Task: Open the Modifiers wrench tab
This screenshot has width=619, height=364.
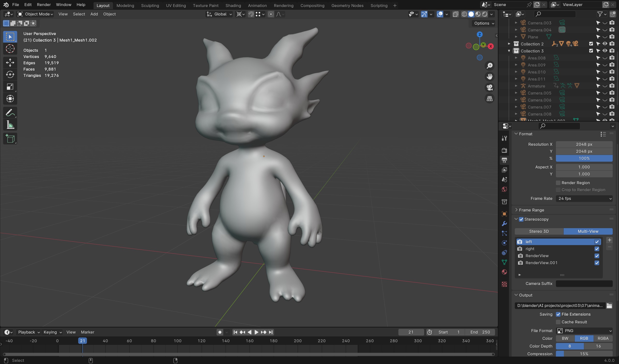Action: pos(504,224)
